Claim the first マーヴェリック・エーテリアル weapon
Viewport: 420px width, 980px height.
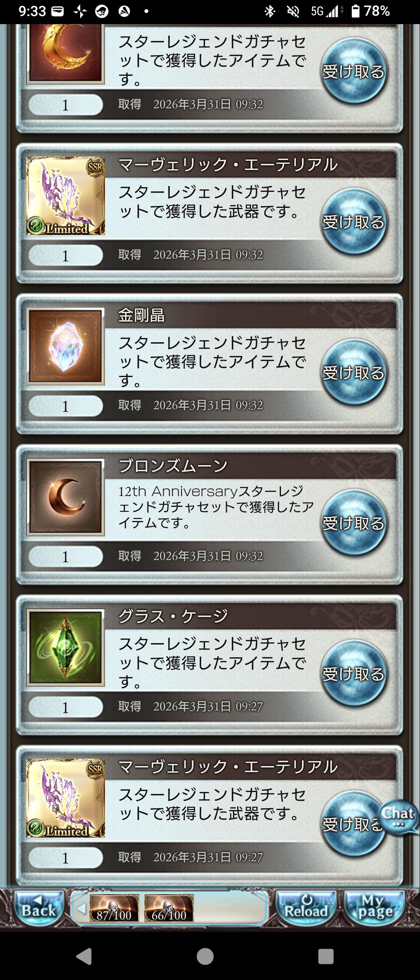353,222
